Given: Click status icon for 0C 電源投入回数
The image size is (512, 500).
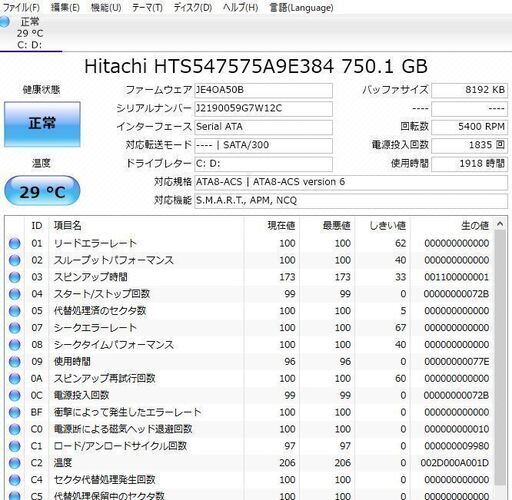Looking at the screenshot, I should 14,395.
